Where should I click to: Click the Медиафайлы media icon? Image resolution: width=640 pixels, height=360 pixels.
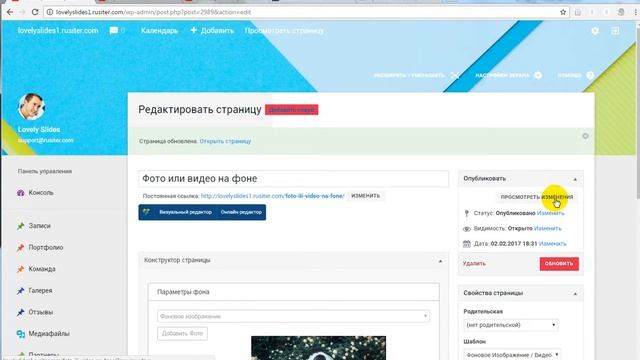tap(21, 334)
